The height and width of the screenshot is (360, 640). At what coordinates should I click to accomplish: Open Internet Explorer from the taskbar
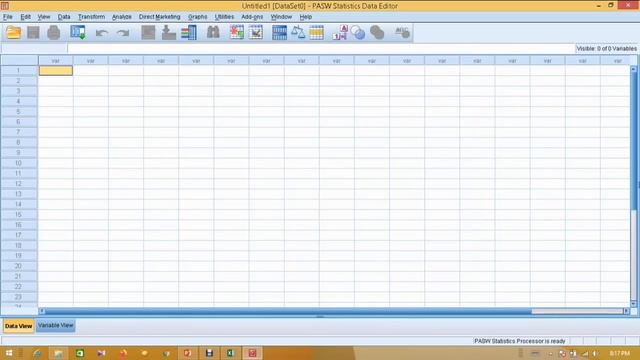point(38,353)
